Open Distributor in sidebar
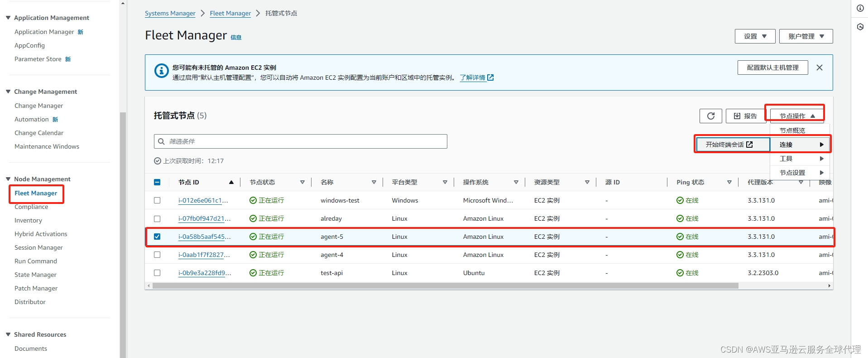868x358 pixels. (30, 302)
